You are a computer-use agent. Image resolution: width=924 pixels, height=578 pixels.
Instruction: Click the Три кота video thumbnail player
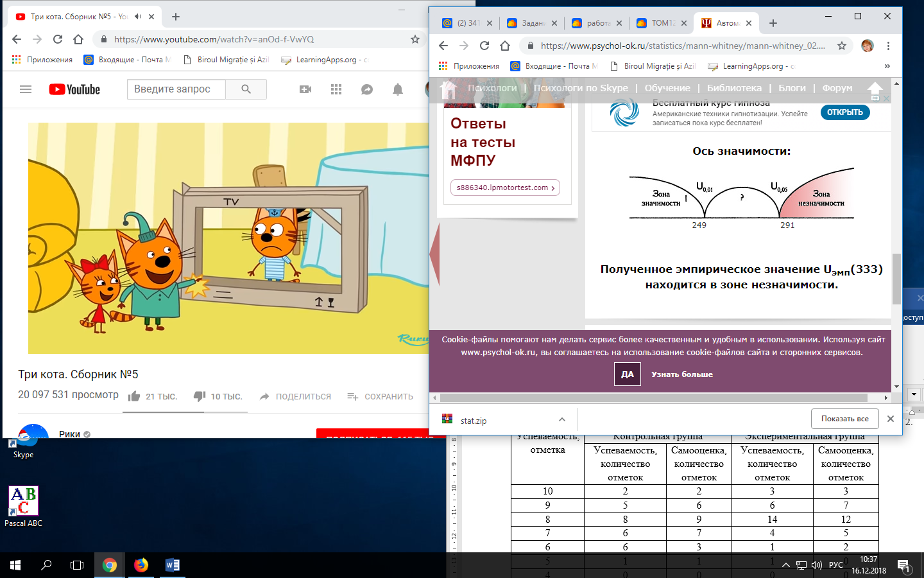click(228, 238)
